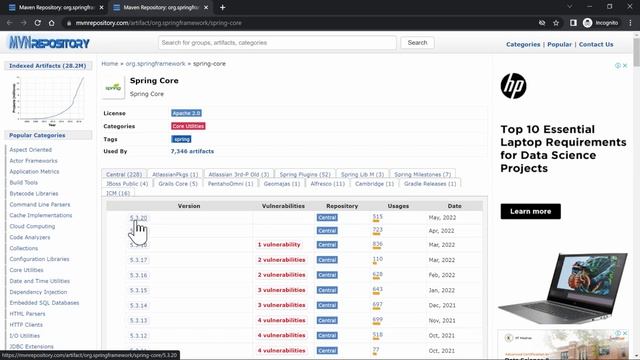Click the Apache 2.0 license badge
The height and width of the screenshot is (360, 640).
tap(186, 113)
